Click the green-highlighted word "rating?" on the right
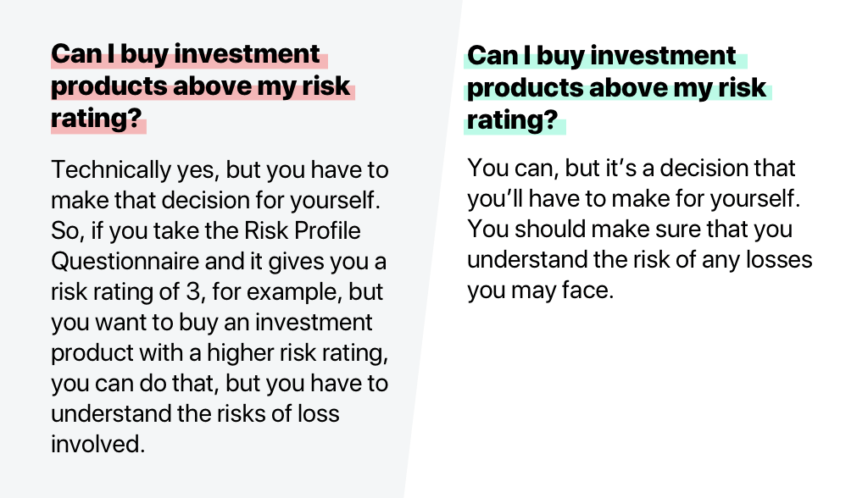 [511, 120]
